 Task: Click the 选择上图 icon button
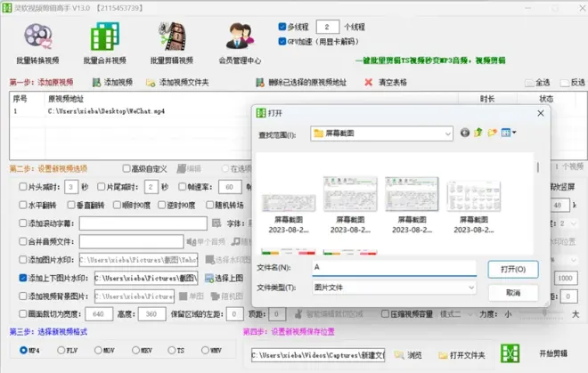tap(208, 278)
